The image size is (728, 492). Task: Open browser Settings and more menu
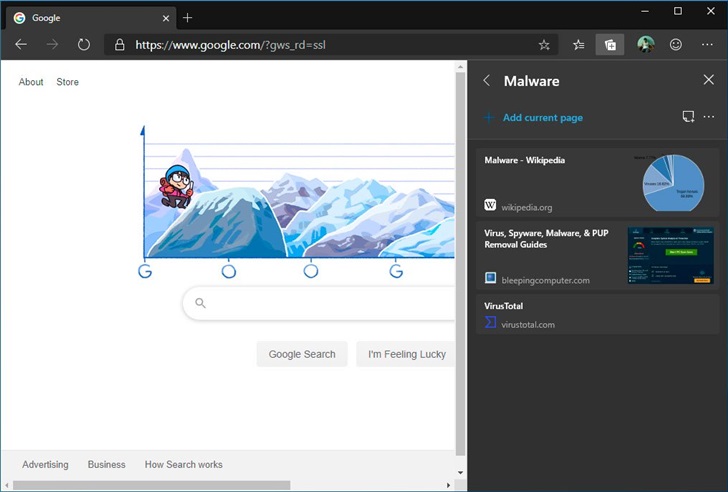click(x=707, y=45)
